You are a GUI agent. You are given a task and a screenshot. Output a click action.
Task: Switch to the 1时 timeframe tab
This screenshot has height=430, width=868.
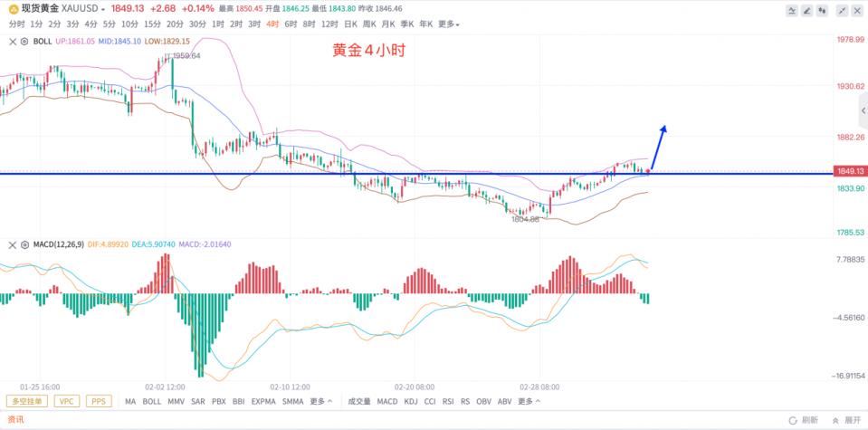tap(218, 24)
